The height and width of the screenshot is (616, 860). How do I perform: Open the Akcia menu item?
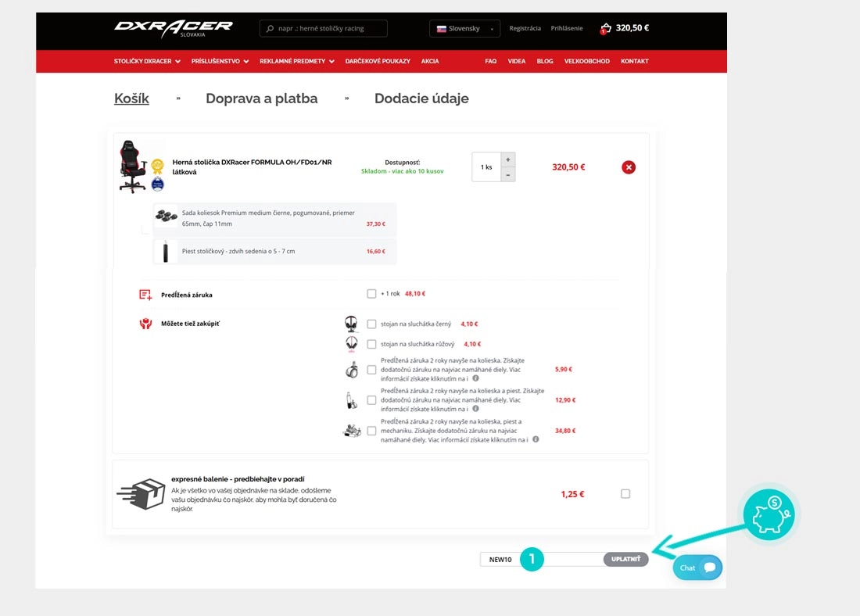pyautogui.click(x=430, y=62)
